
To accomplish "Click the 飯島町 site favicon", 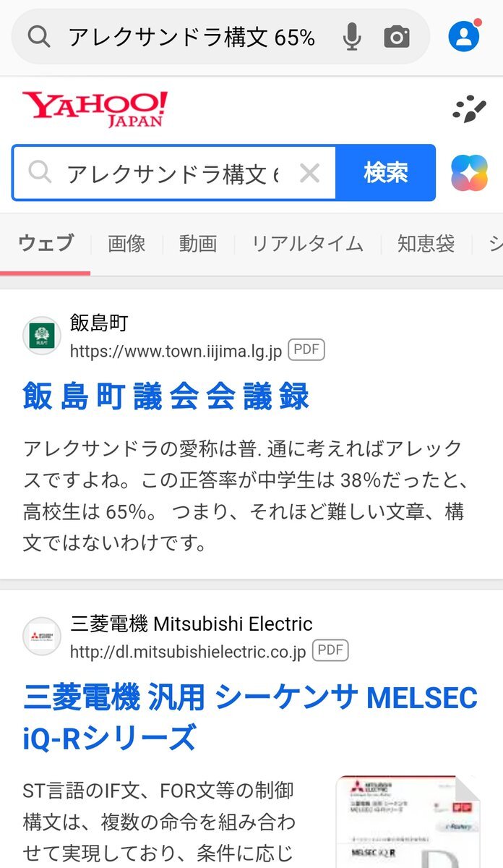I will point(42,336).
